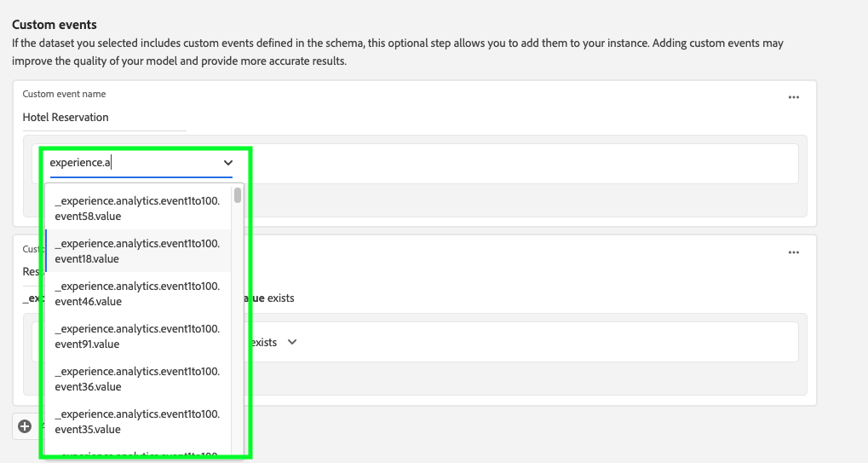868x463 pixels.
Task: Open more options menu on second event card
Action: click(793, 253)
